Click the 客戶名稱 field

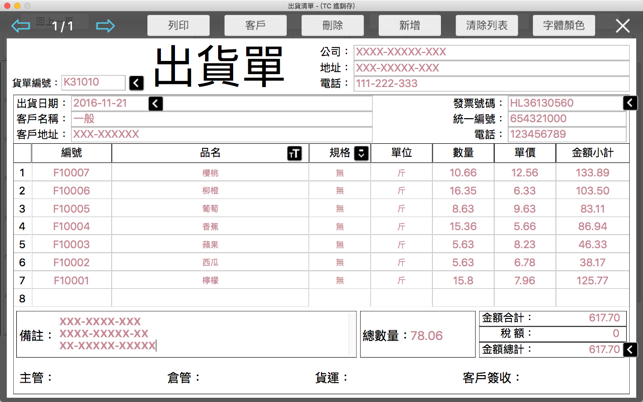222,119
